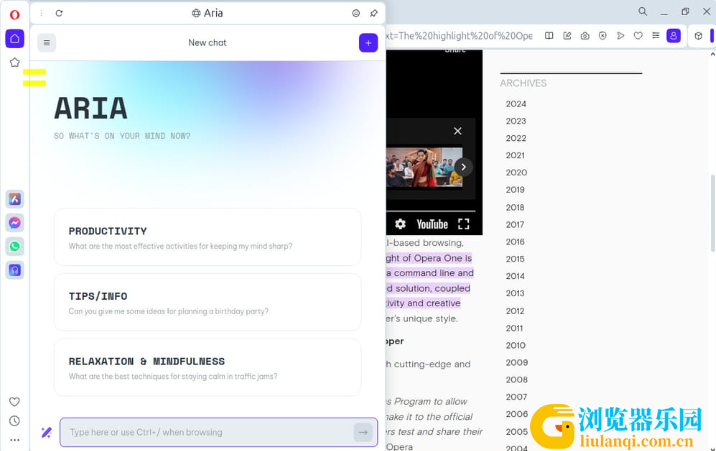Open the 2024 archive link
Image resolution: width=716 pixels, height=451 pixels.
coord(516,104)
